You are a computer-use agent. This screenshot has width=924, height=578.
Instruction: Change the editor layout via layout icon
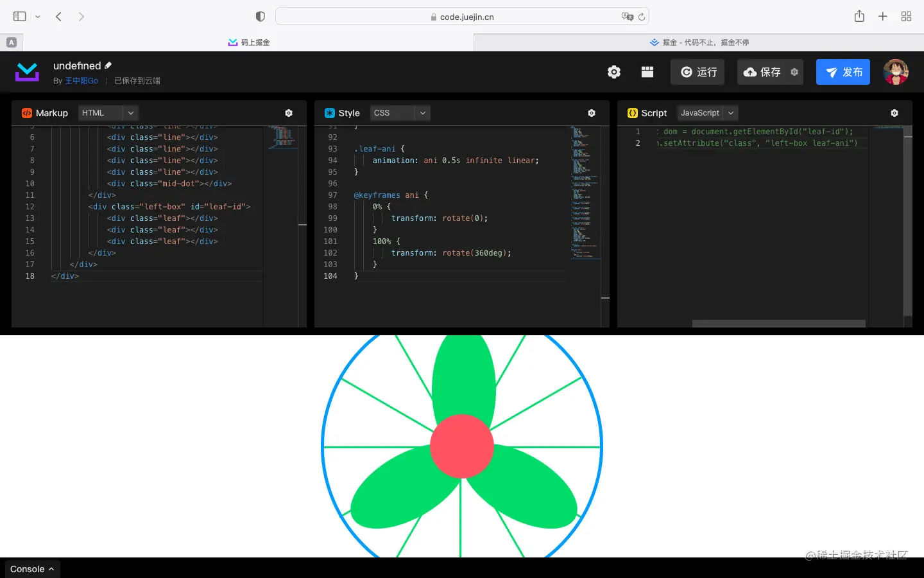(x=647, y=72)
